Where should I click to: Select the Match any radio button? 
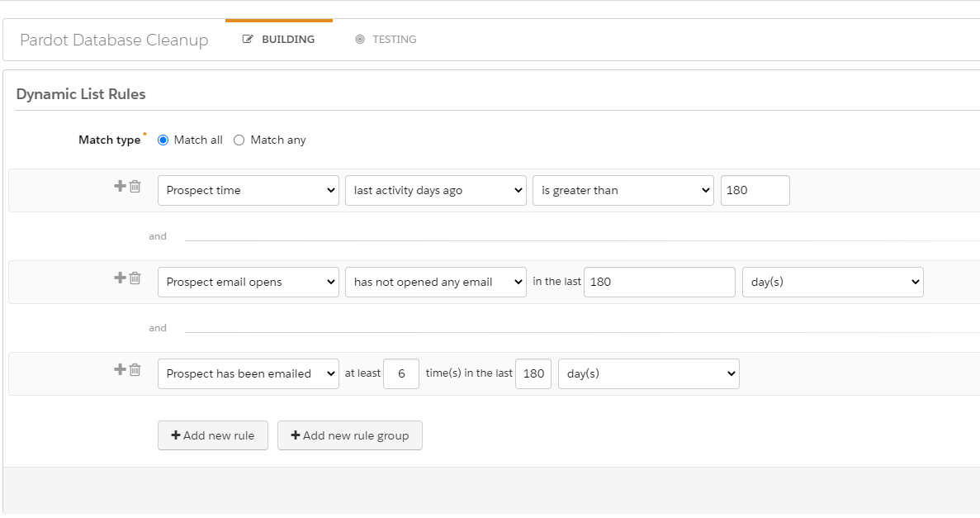point(239,140)
